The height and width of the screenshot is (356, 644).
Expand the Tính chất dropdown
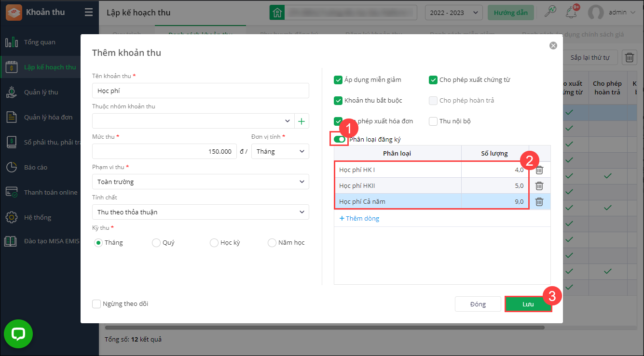(x=200, y=212)
